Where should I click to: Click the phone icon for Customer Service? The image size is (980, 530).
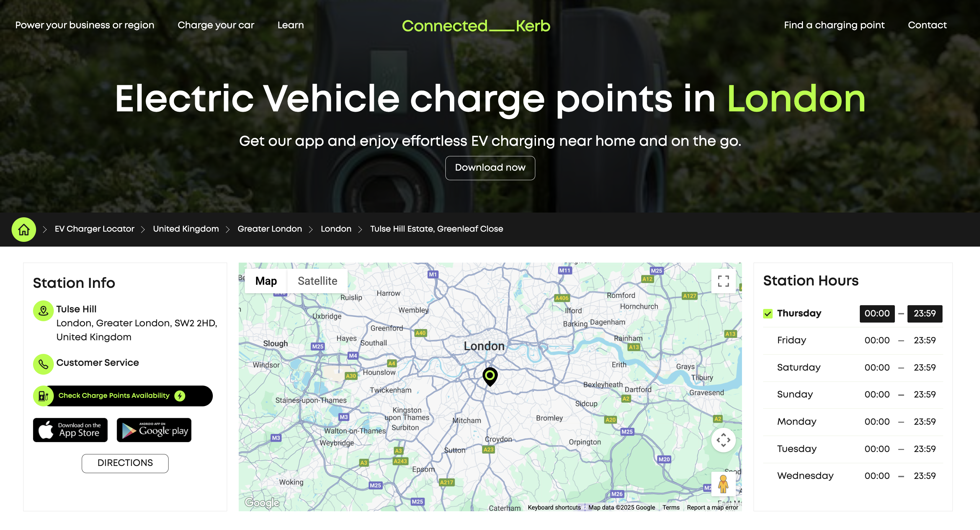[x=43, y=364]
